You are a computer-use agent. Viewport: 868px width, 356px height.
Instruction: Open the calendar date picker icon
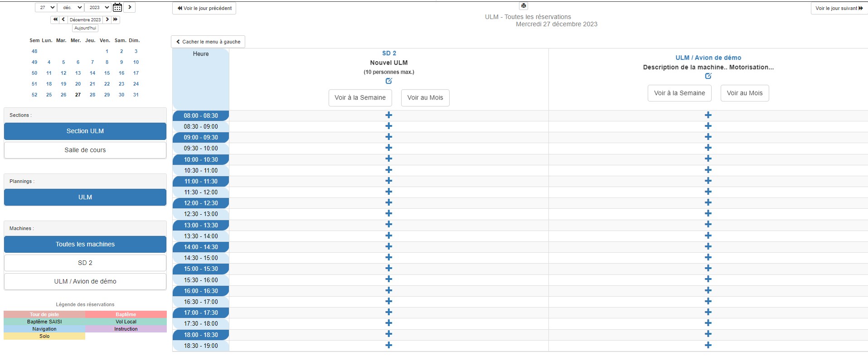click(x=117, y=7)
